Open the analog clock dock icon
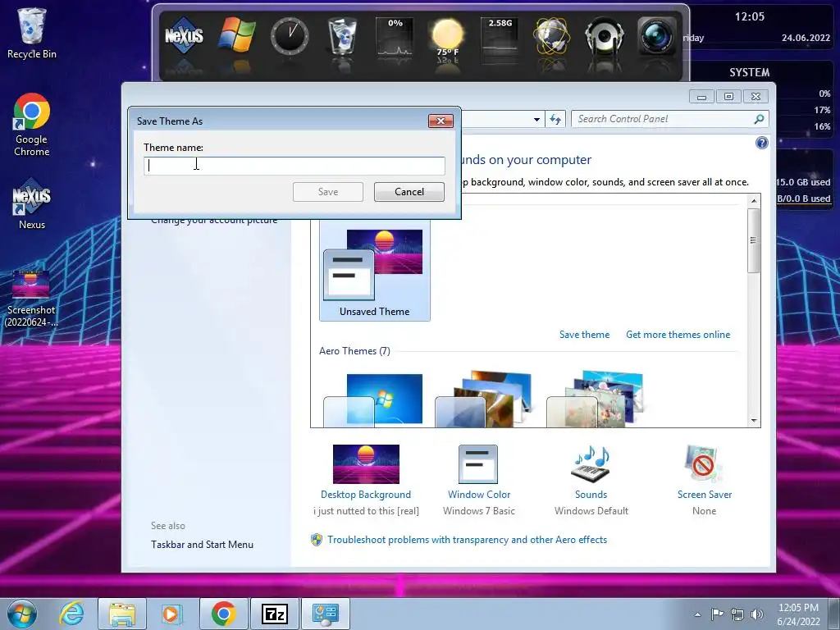This screenshot has height=630, width=840. pyautogui.click(x=290, y=36)
